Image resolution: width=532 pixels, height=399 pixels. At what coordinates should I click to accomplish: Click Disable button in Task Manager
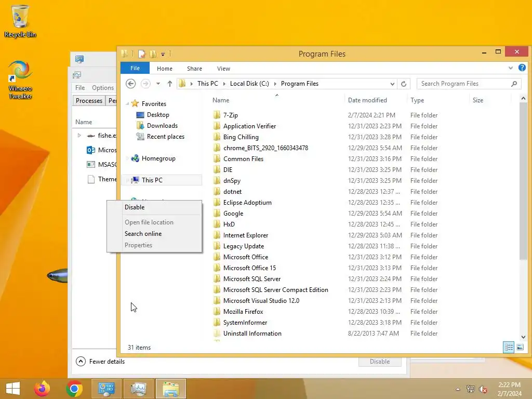coord(380,362)
